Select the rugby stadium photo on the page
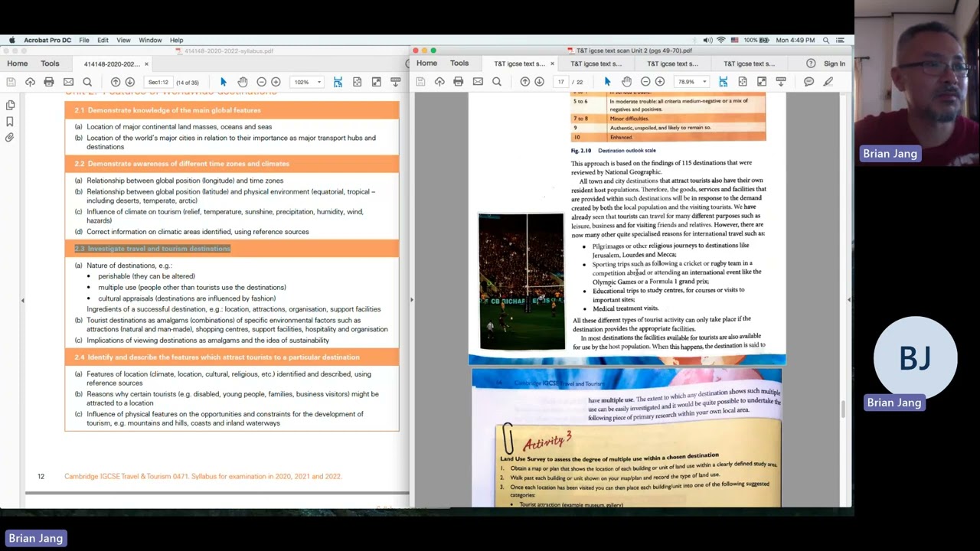The width and height of the screenshot is (980, 551). click(x=521, y=282)
